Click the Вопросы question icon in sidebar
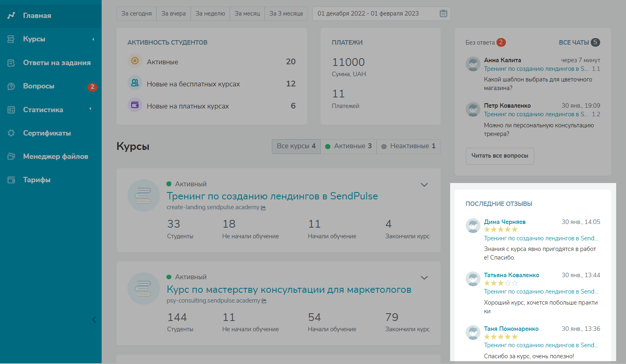The image size is (626, 364). [11, 86]
